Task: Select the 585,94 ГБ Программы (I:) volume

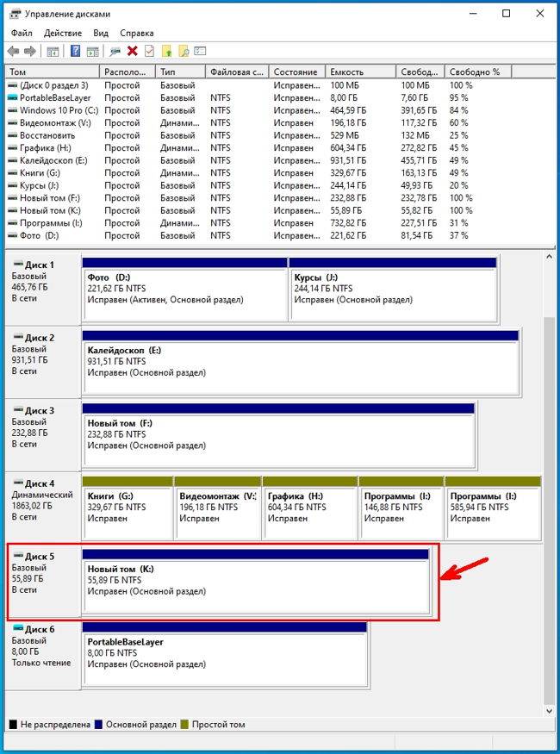Action: pyautogui.click(x=493, y=508)
